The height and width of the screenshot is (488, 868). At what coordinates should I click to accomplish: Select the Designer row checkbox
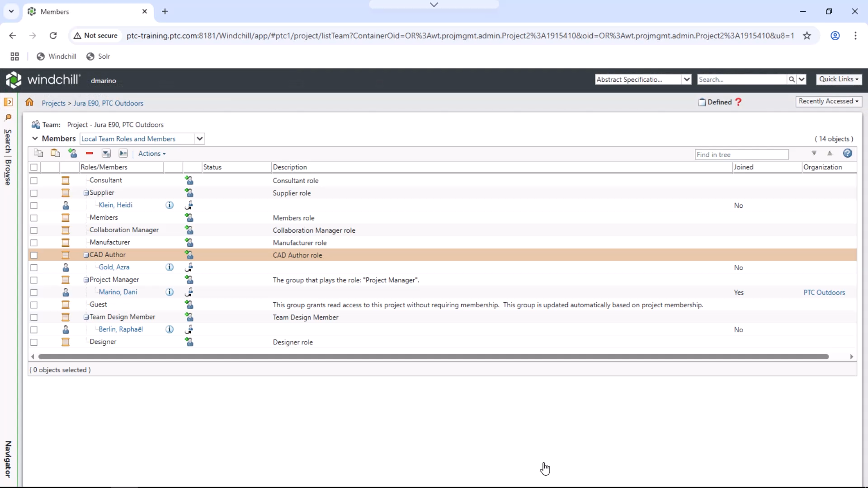(34, 342)
